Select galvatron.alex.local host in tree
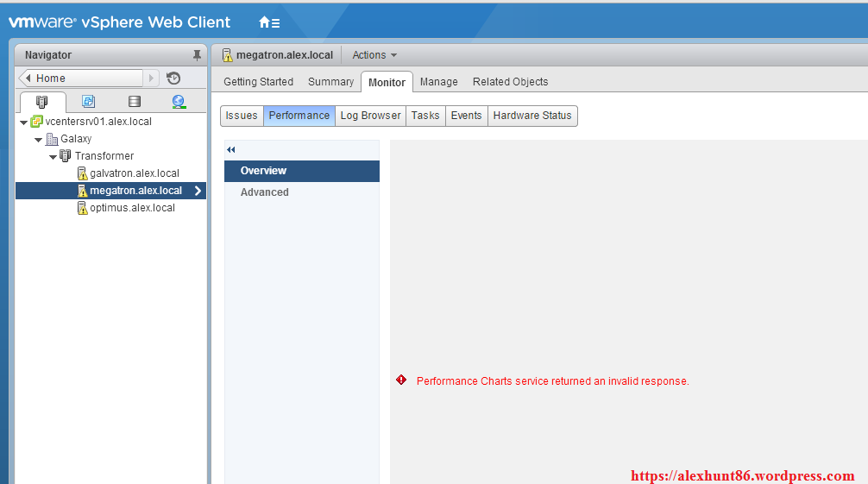Viewport: 868px width, 484px height. coord(134,173)
